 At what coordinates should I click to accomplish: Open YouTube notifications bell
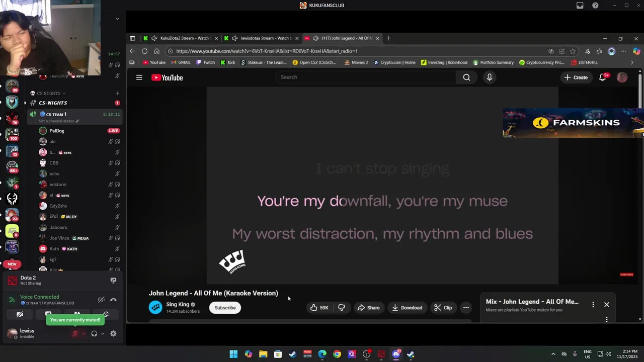603,77
